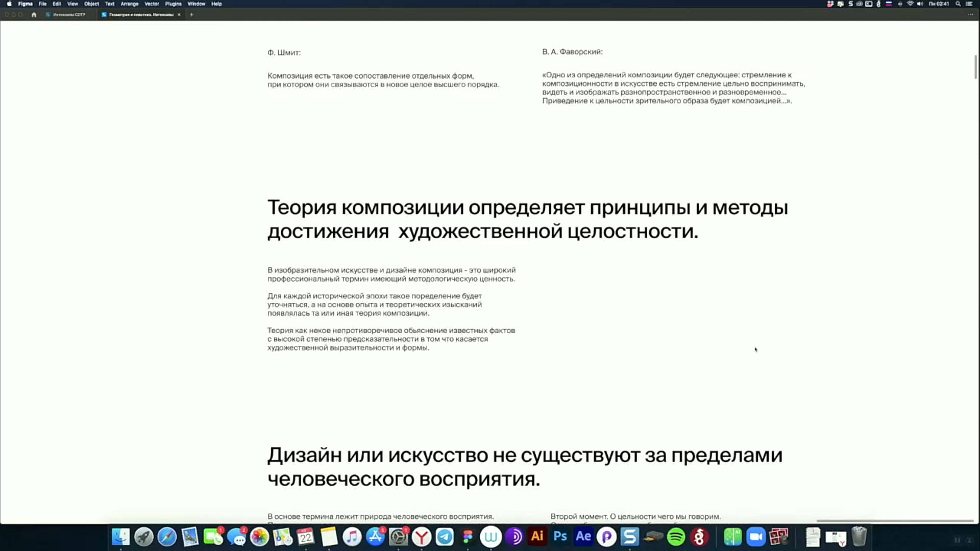This screenshot has height=551, width=980.
Task: Click the Figma home icon
Action: click(x=34, y=15)
